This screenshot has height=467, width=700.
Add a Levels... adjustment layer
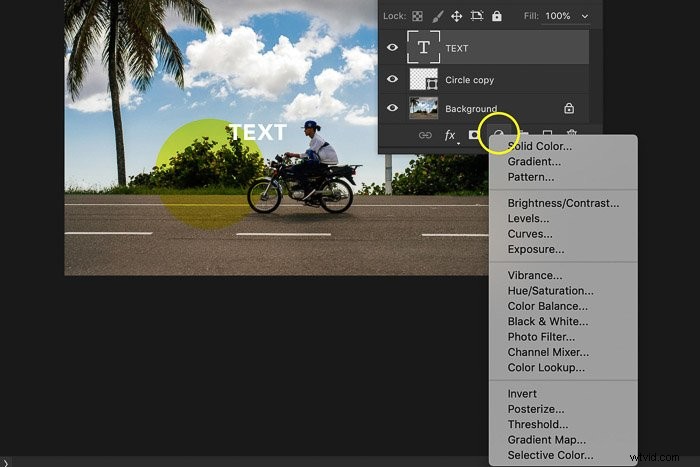click(x=528, y=219)
